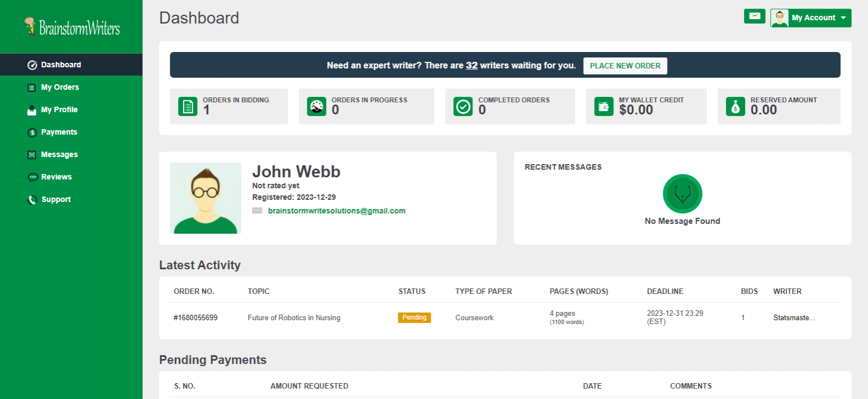Select Payments in the sidebar
868x399 pixels.
click(59, 132)
